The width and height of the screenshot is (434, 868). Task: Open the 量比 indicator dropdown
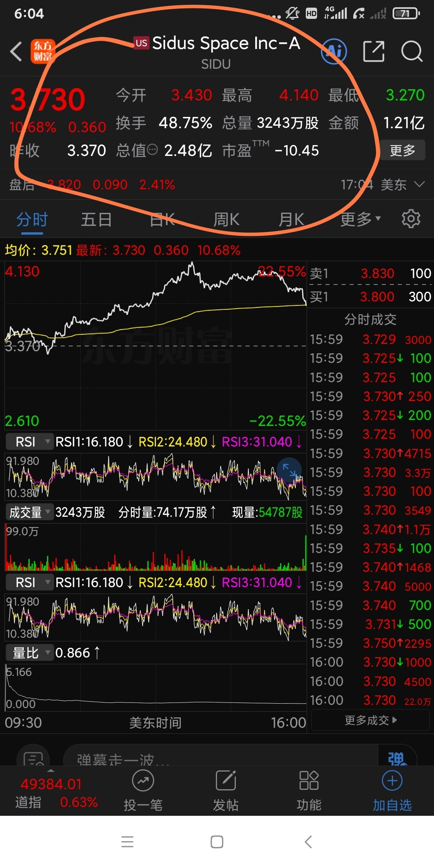29,653
